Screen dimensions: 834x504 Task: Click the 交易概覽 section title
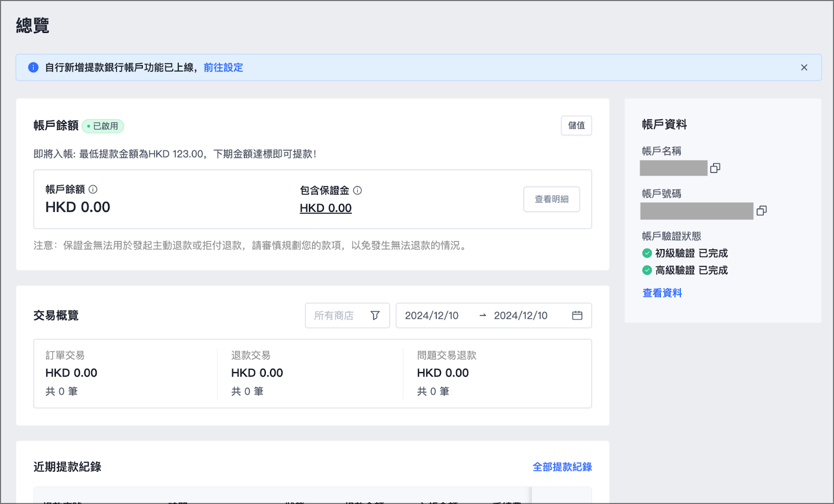click(56, 315)
